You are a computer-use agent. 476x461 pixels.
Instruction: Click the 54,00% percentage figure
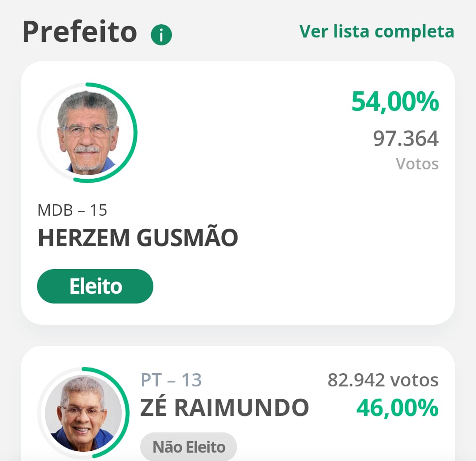(395, 101)
